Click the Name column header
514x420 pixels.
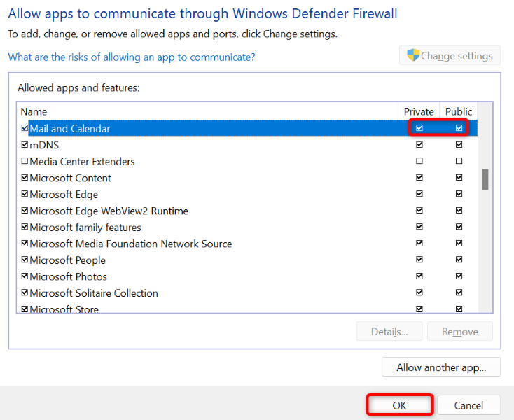tap(207, 111)
